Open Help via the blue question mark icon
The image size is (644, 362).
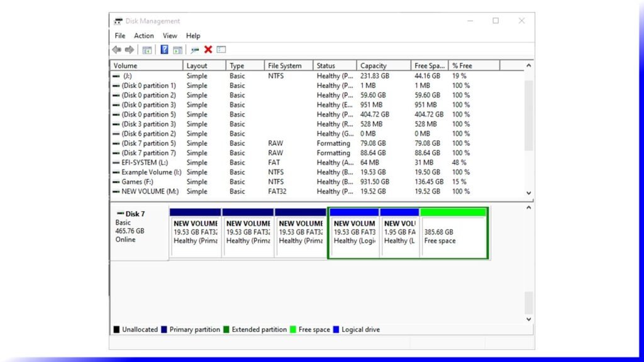[164, 50]
